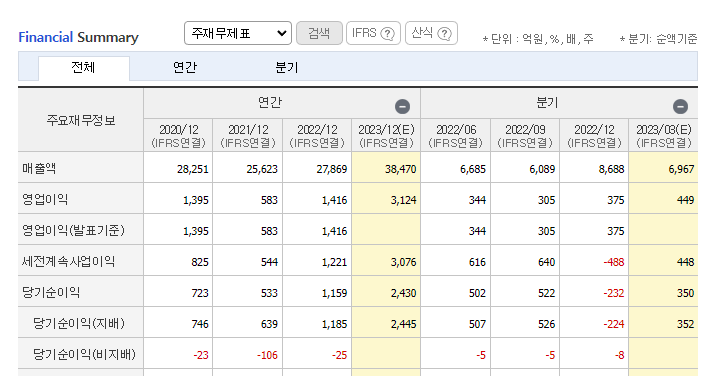Click the 산식 help button

tap(432, 33)
